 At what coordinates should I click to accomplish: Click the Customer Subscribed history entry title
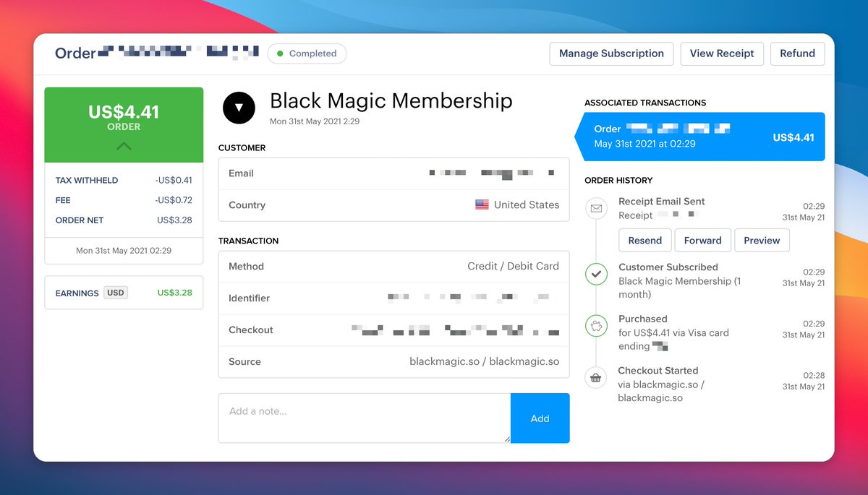click(x=668, y=267)
